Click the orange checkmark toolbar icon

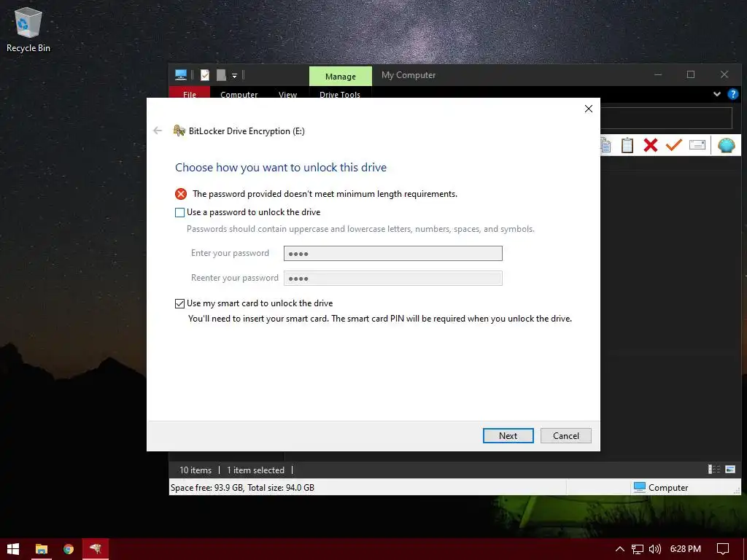[x=673, y=144]
